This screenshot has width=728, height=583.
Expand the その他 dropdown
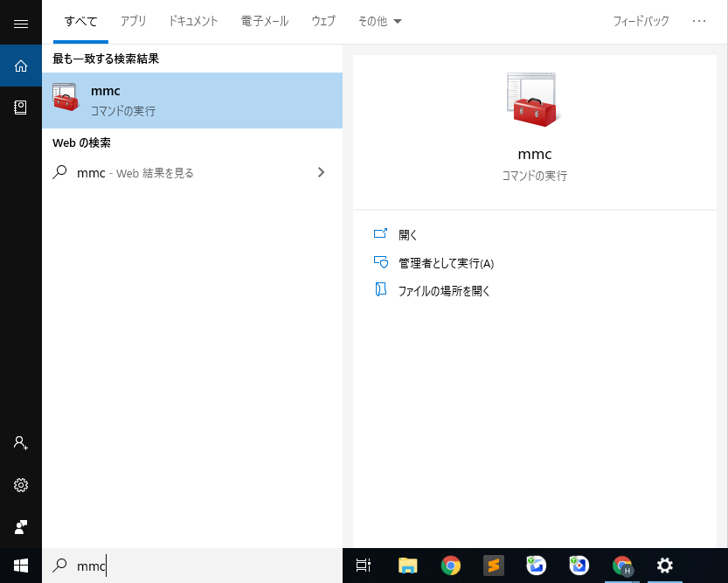click(379, 21)
